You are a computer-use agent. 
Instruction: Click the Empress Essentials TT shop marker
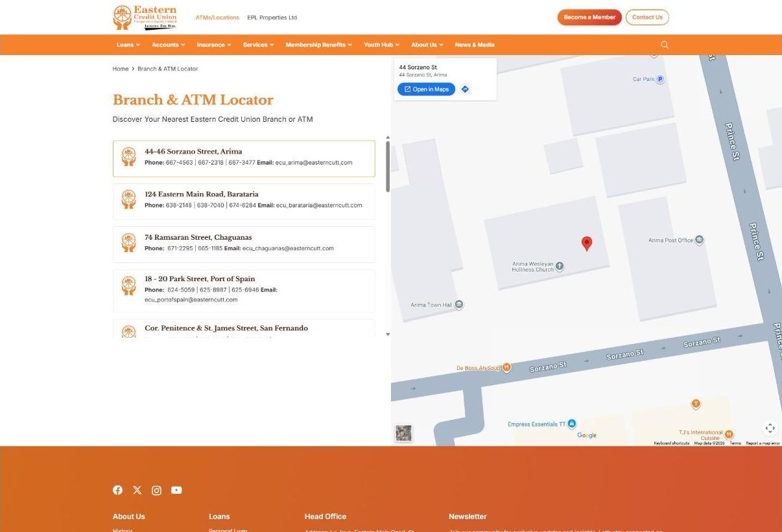(x=571, y=424)
